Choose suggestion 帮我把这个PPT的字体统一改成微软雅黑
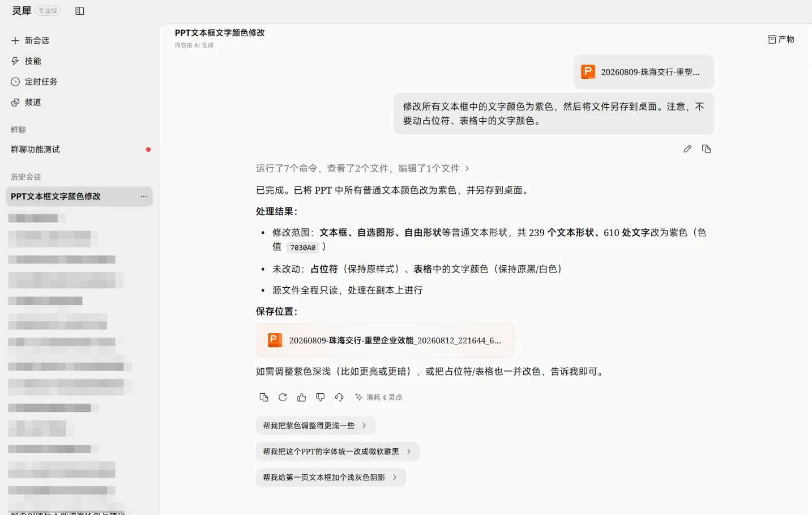The width and height of the screenshot is (812, 515). coord(338,452)
